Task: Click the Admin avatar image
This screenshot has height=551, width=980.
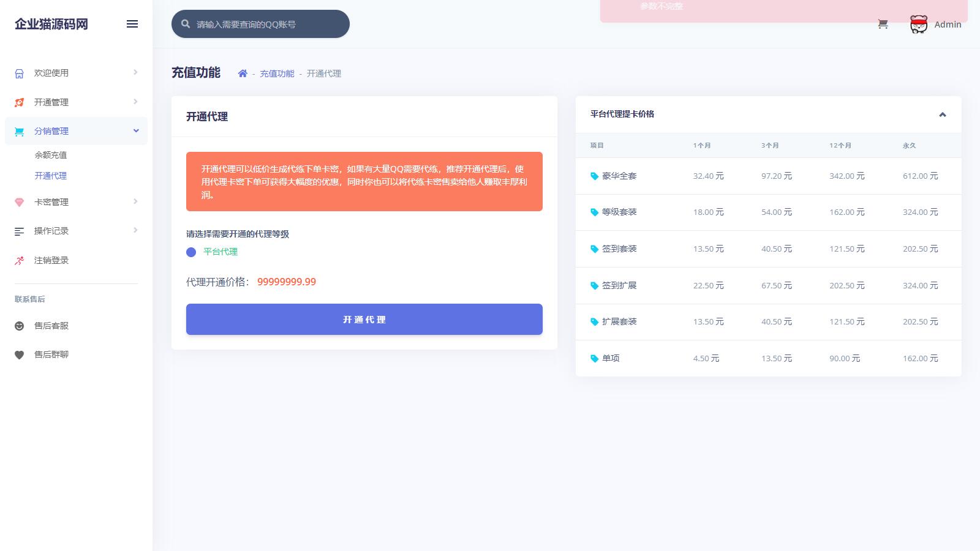Action: 919,24
